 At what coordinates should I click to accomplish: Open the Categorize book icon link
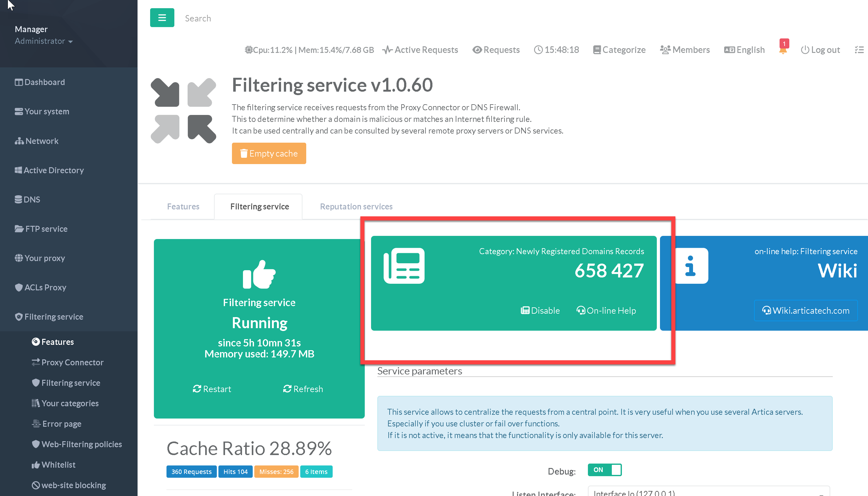coord(597,50)
